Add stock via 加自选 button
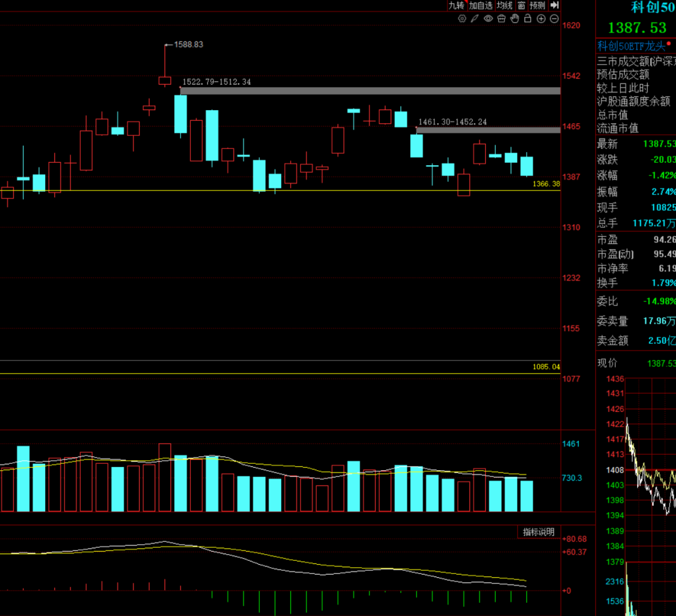Screen dimensions: 676x616 [481, 6]
